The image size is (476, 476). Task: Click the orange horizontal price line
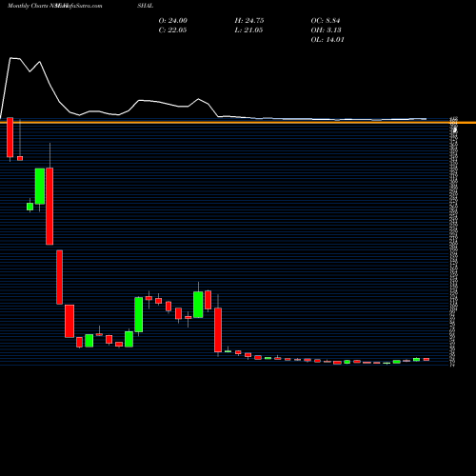(238, 123)
